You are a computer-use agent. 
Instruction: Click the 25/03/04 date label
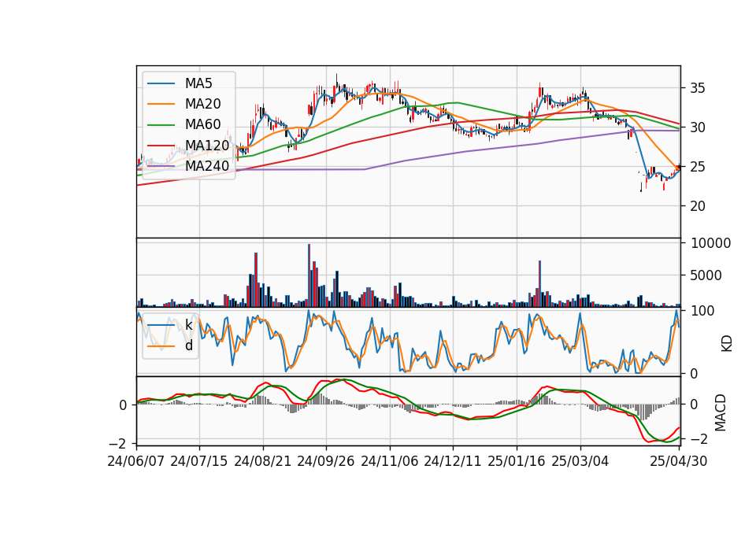click(x=580, y=461)
